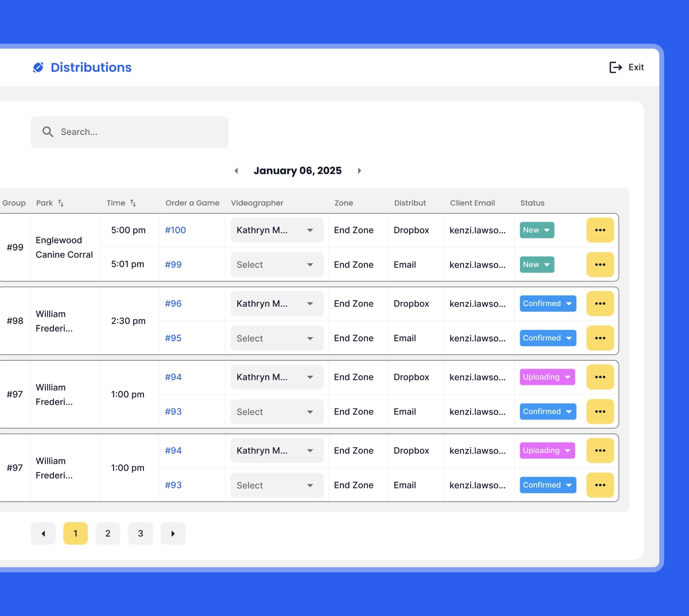Open the Select videographer dropdown for order #95

[x=277, y=338]
